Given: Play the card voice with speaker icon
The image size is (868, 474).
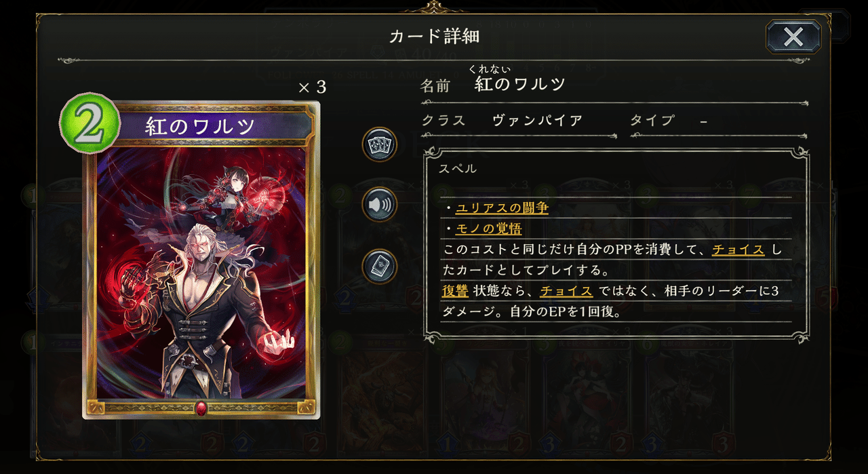Looking at the screenshot, I should point(379,204).
